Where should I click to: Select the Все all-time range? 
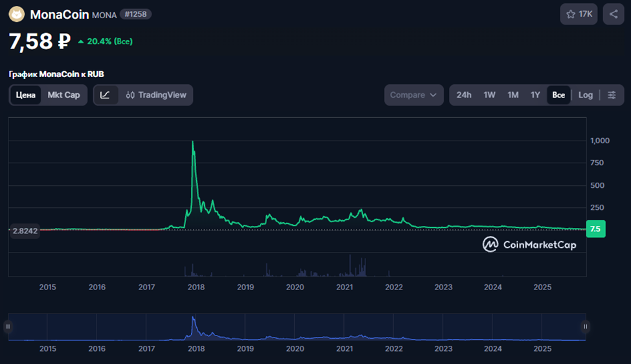pos(558,95)
